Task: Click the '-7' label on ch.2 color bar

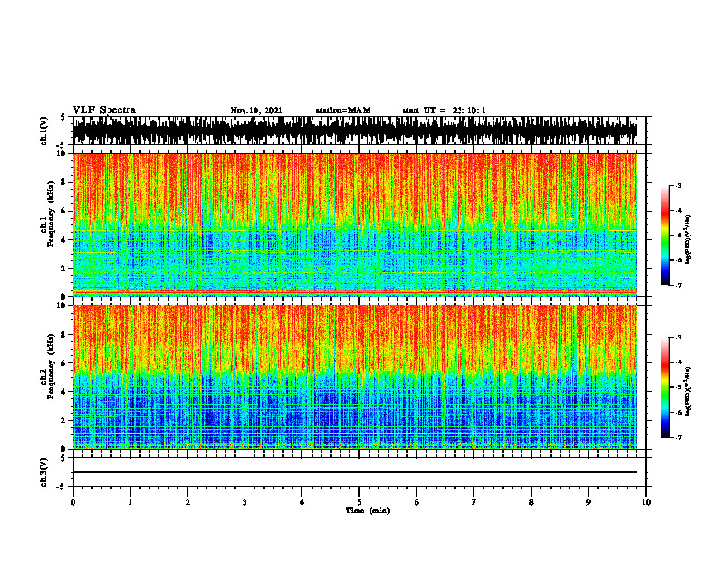Action: [677, 438]
